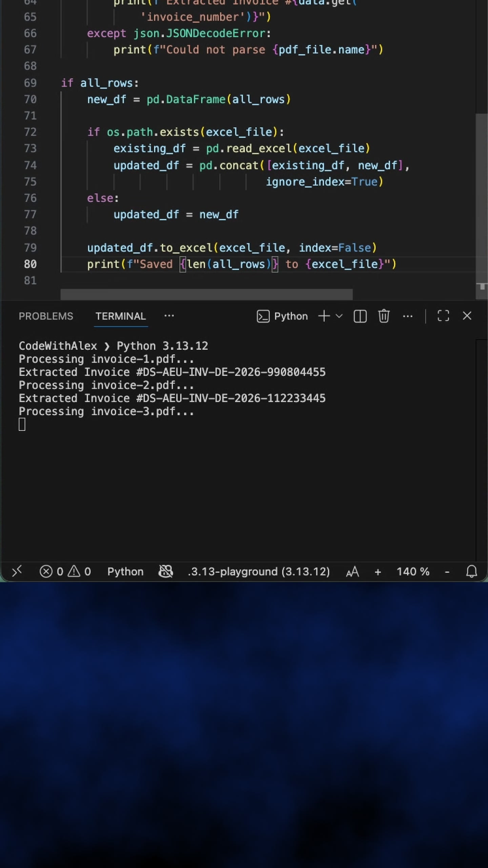Click 'pd.read_excel(excel_file)' code

[x=288, y=149]
